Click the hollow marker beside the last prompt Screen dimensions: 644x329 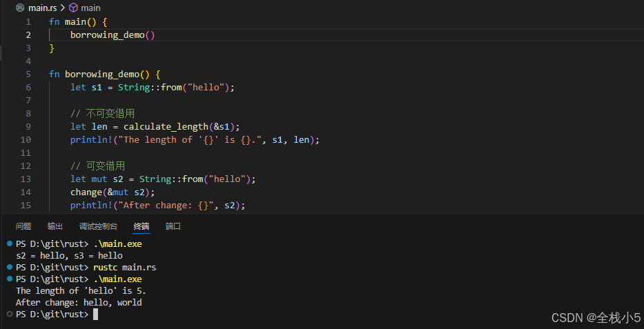pyautogui.click(x=10, y=315)
